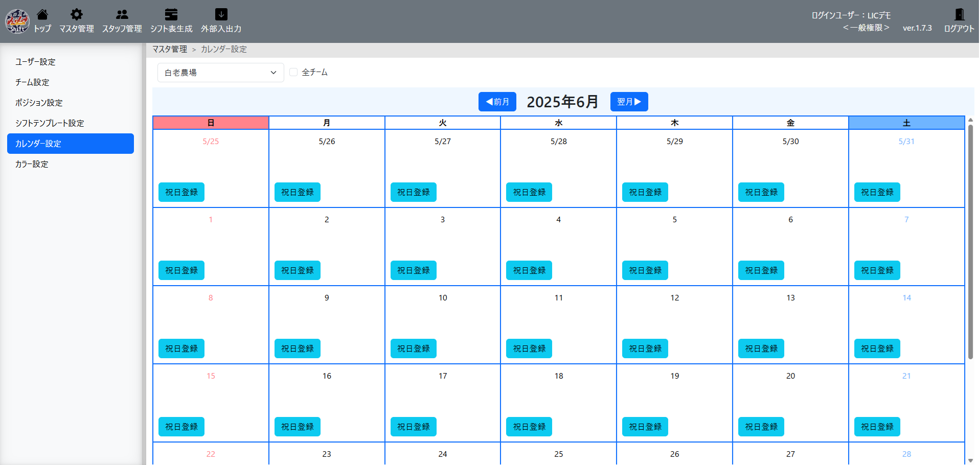Register holiday on June 20
The image size is (980, 465).
tap(761, 427)
